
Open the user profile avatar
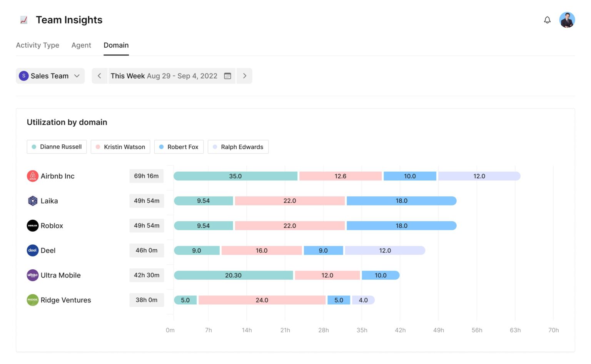coord(567,20)
